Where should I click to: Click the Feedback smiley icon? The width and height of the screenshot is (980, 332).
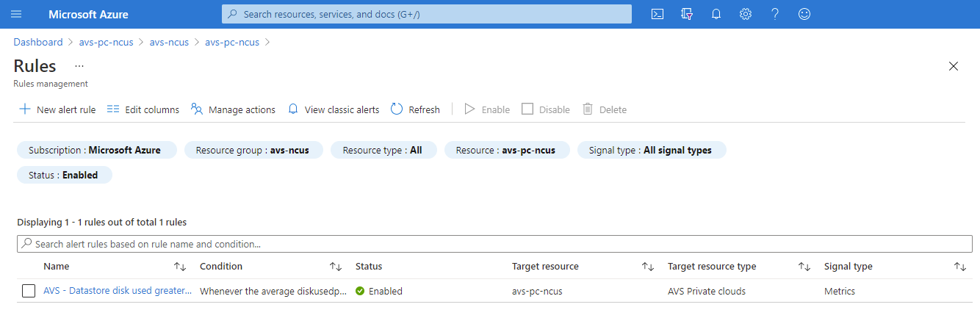[804, 14]
